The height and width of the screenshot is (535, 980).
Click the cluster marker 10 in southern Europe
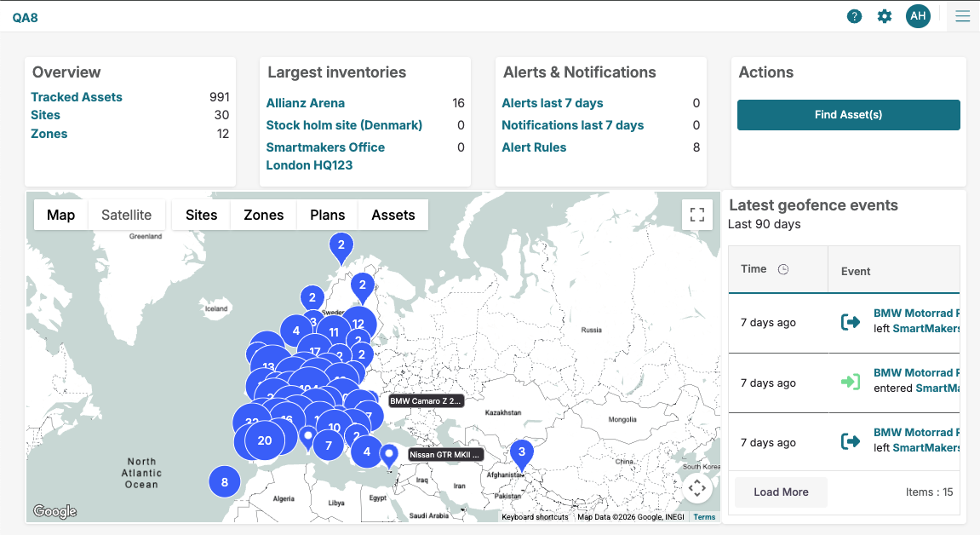click(335, 428)
